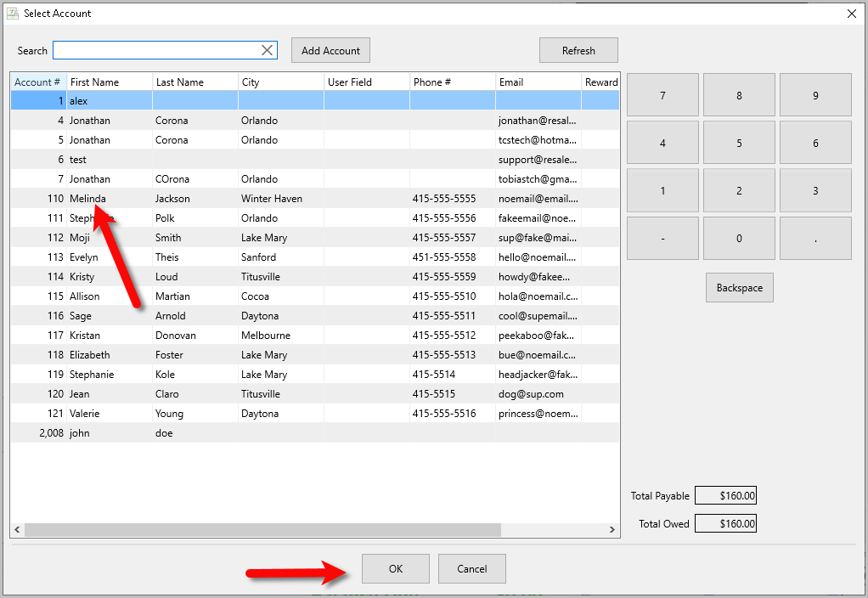Viewport: 868px width, 598px height.
Task: Tap keypad number 2
Action: [739, 190]
